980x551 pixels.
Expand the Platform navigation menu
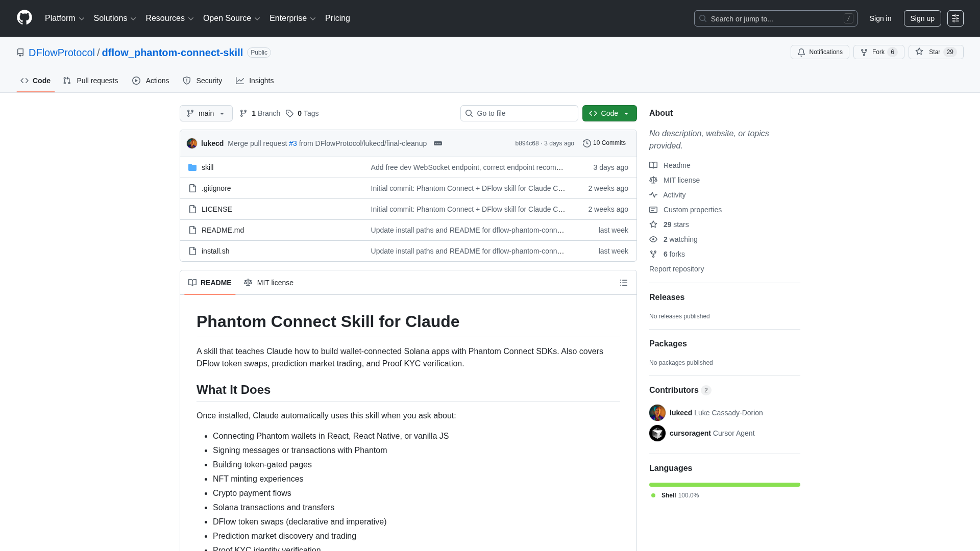click(x=64, y=18)
